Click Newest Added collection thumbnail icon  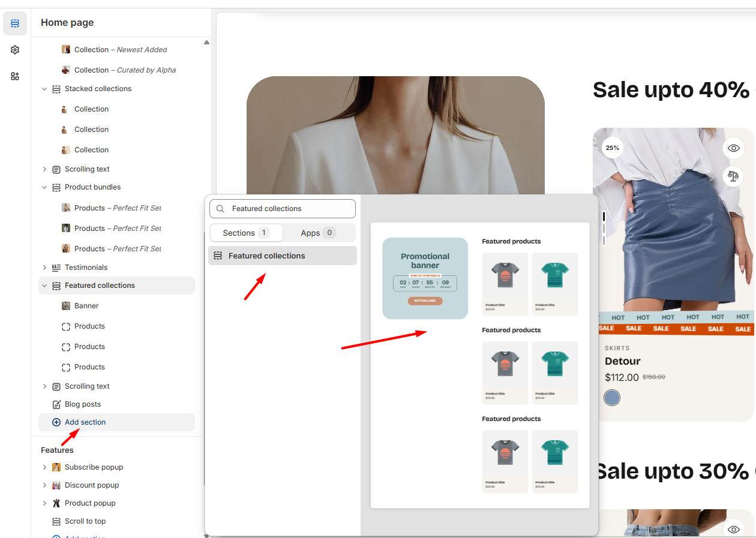(x=66, y=50)
